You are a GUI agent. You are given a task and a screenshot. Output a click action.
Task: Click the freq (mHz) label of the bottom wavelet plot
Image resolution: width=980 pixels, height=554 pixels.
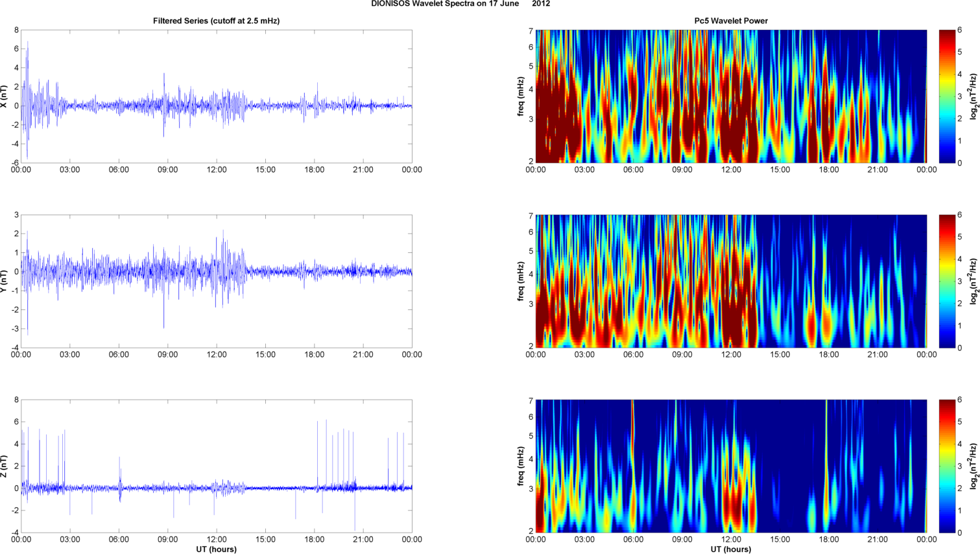click(521, 466)
